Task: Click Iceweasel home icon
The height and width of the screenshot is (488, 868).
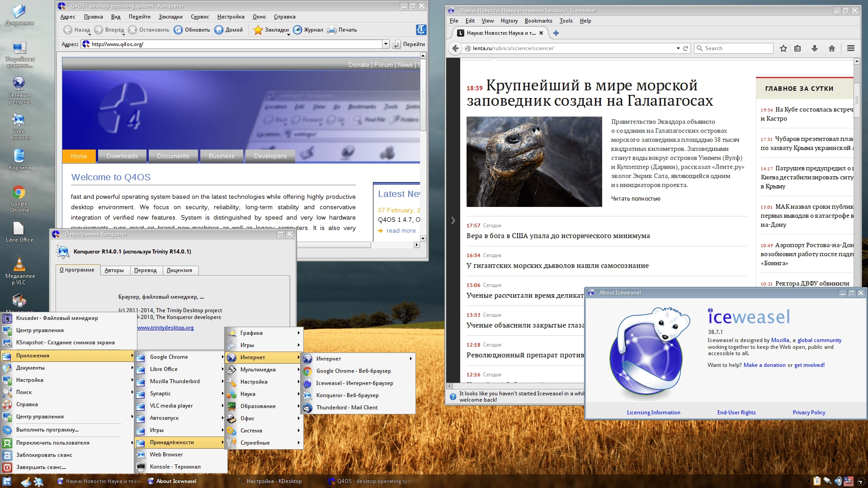Action: click(832, 48)
